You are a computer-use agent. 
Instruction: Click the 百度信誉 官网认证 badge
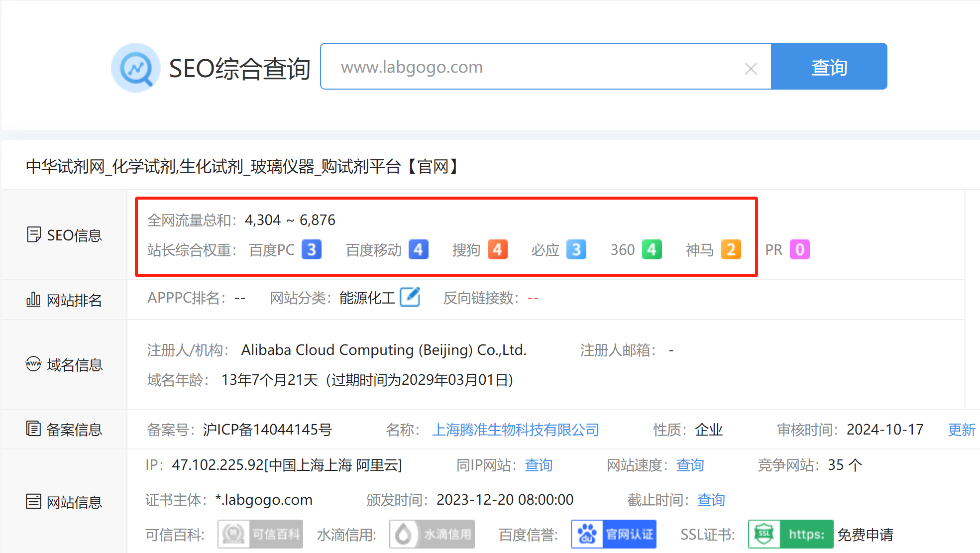[614, 535]
